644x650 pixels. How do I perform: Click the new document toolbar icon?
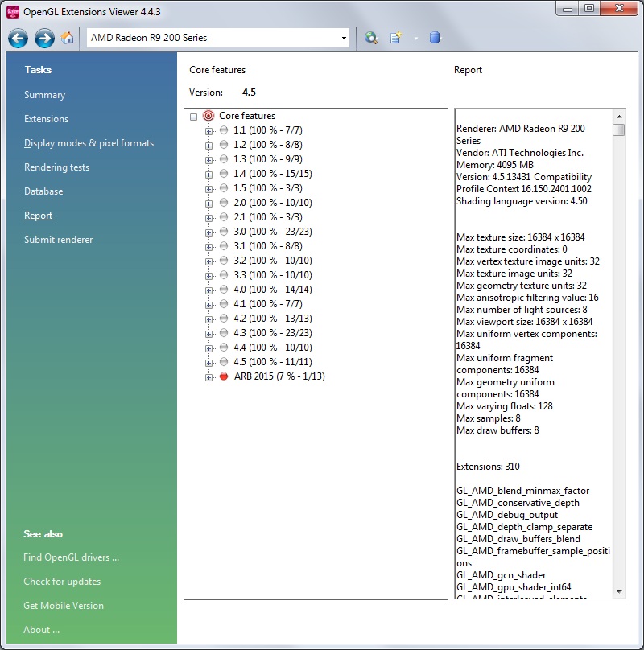tap(396, 38)
